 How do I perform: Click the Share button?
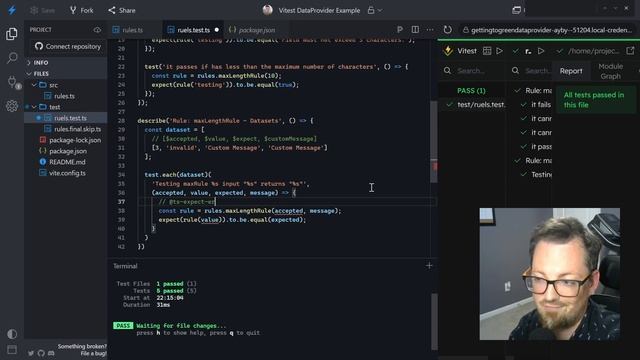point(122,10)
